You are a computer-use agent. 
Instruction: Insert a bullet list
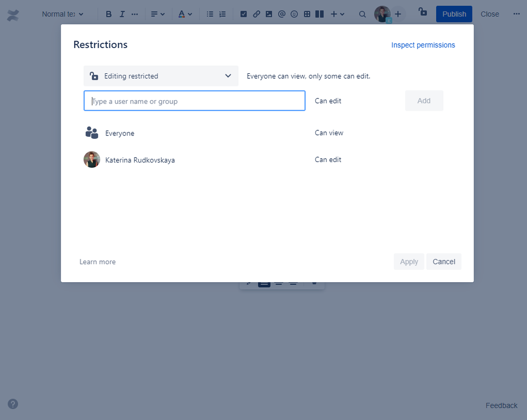(210, 14)
